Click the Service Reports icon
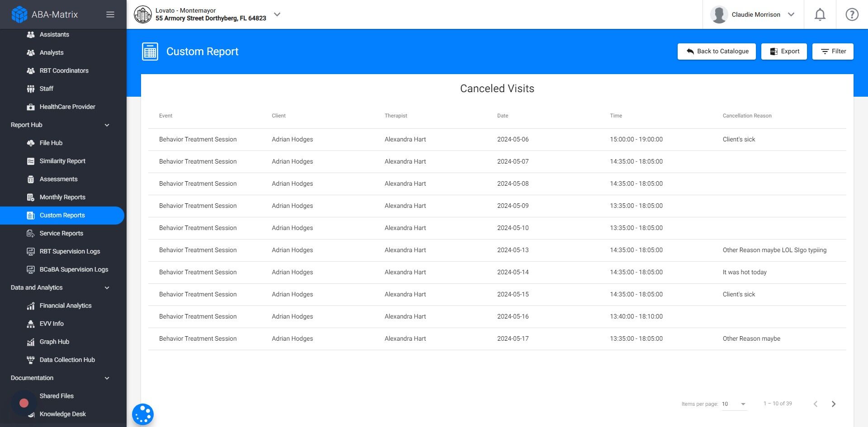This screenshot has width=868, height=427. click(x=31, y=233)
